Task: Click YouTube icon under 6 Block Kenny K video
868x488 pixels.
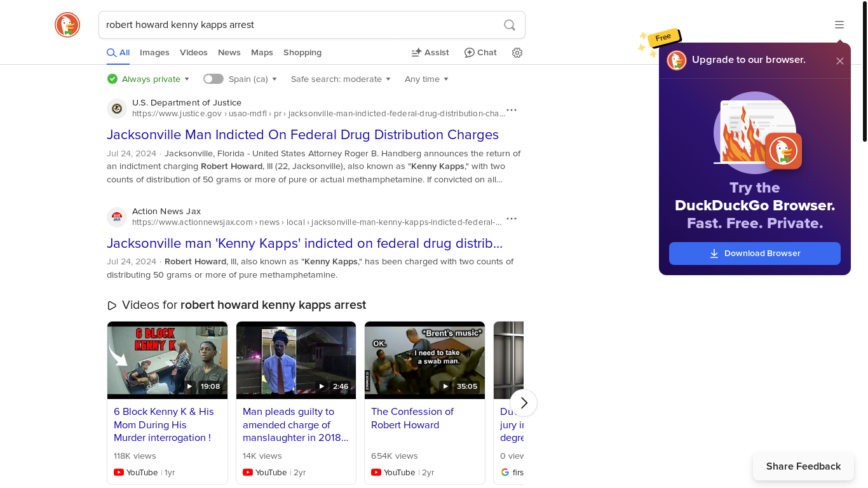Action: click(x=119, y=472)
